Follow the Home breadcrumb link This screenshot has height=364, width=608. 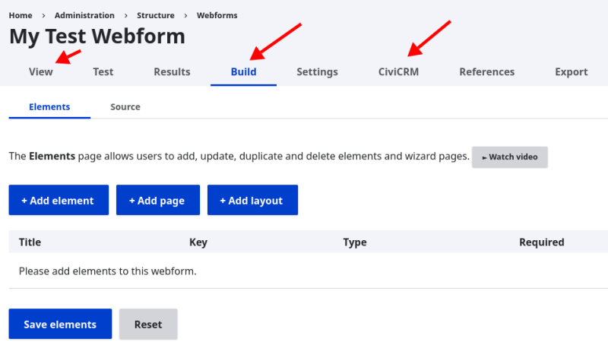(x=21, y=15)
